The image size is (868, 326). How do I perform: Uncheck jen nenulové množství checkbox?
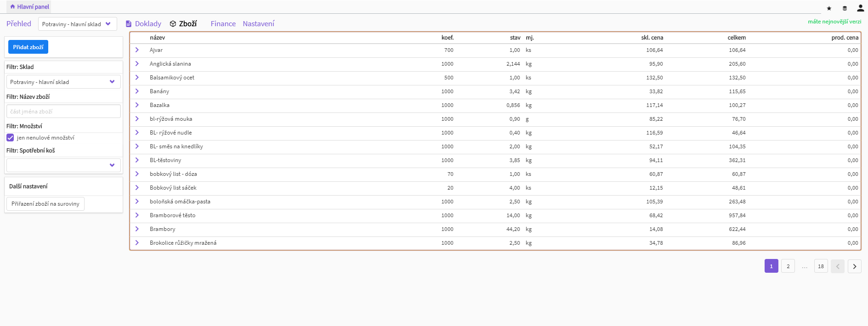[x=10, y=138]
